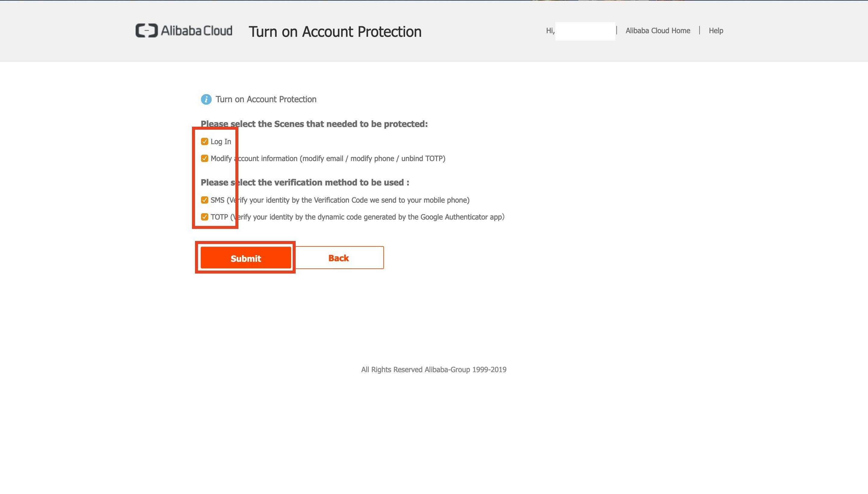The height and width of the screenshot is (494, 868).
Task: Untick the TOTP verification checkbox
Action: tap(204, 217)
